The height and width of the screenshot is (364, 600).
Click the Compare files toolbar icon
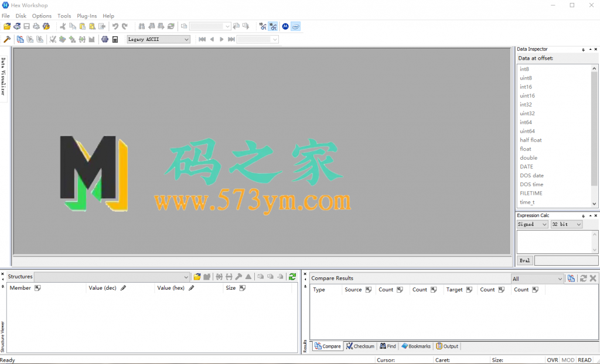pyautogui.click(x=21, y=39)
